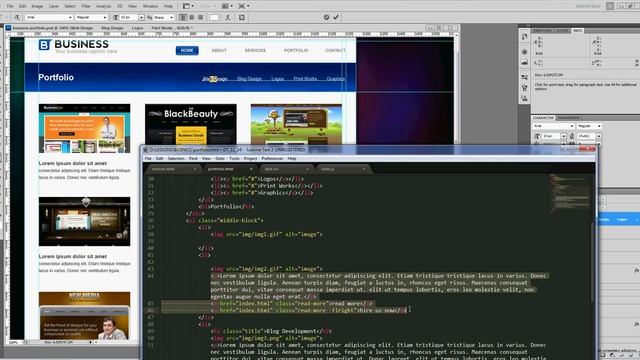Open the screen mode icon in menu bar
The height and width of the screenshot is (360, 640).
(x=244, y=6)
